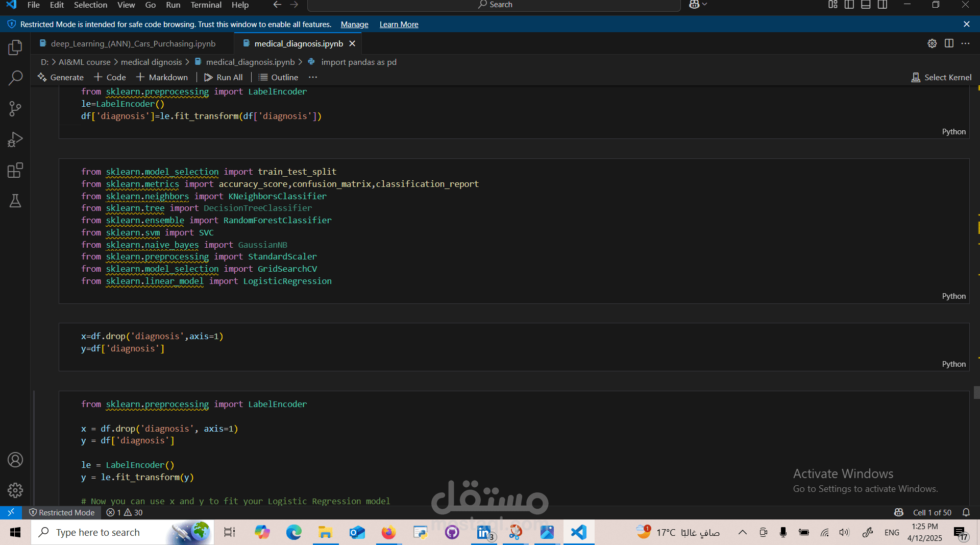Click the remote window indicator in status bar

[x=11, y=512]
